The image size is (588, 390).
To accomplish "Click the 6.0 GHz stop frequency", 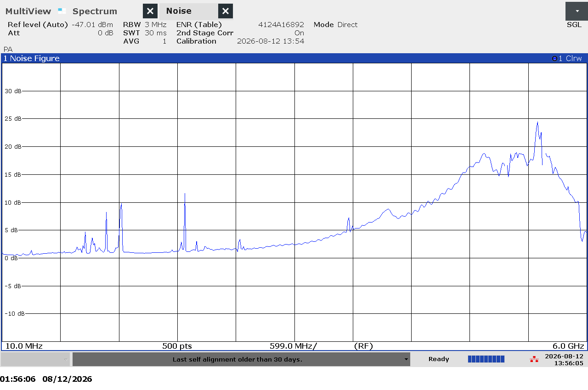I will click(x=569, y=346).
